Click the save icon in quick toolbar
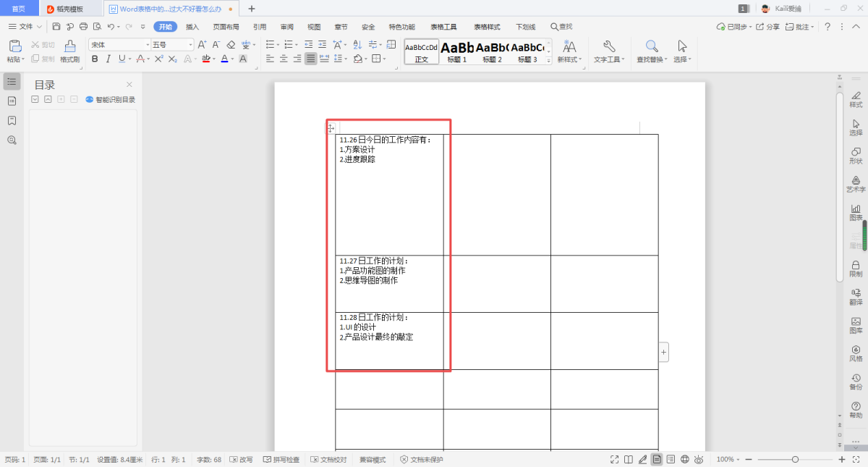Image resolution: width=868 pixels, height=467 pixels. (56, 27)
